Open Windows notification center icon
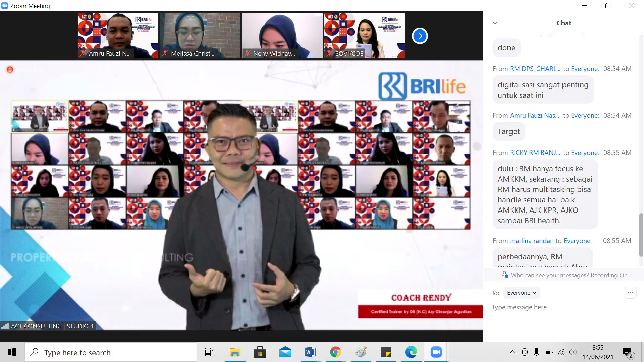 (x=628, y=352)
